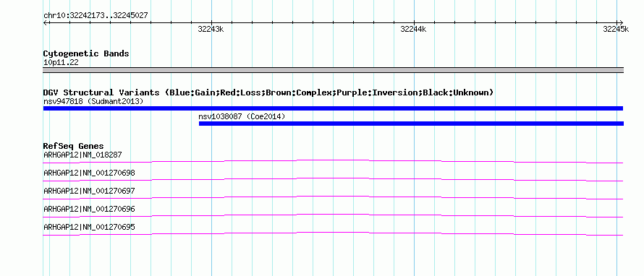644x276 pixels.
Task: Click the 32243k ruler mark
Action: click(211, 29)
